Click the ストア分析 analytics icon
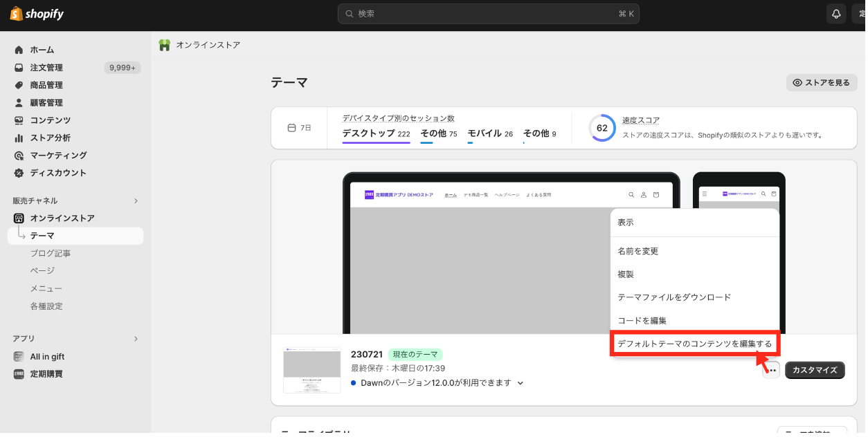Screen dimensions: 868x437 pos(19,138)
